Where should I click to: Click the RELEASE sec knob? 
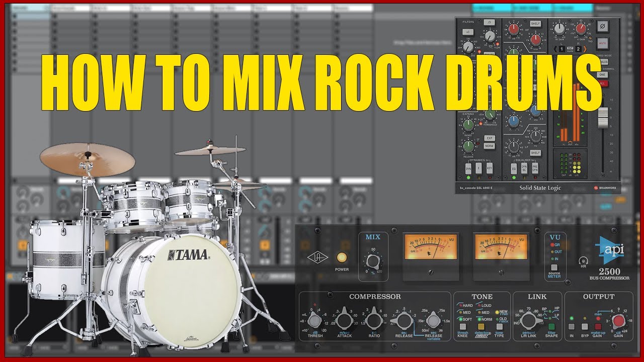coord(403,320)
